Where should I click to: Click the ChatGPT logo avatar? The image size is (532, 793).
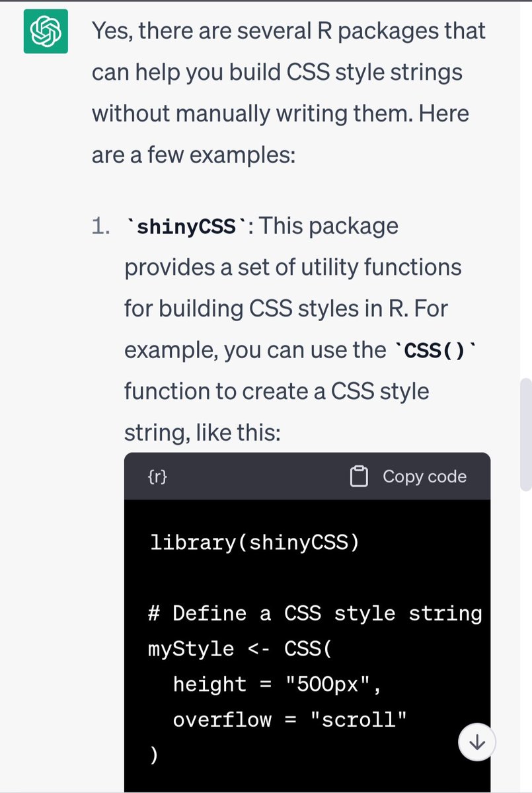pyautogui.click(x=46, y=30)
